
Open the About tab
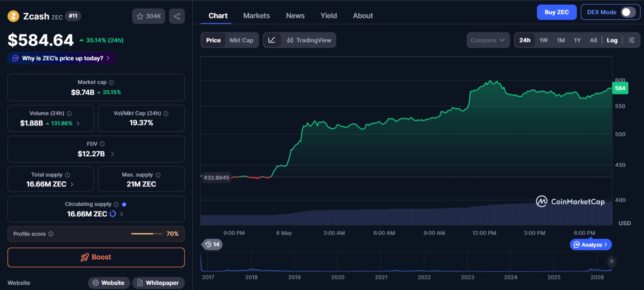(x=363, y=16)
